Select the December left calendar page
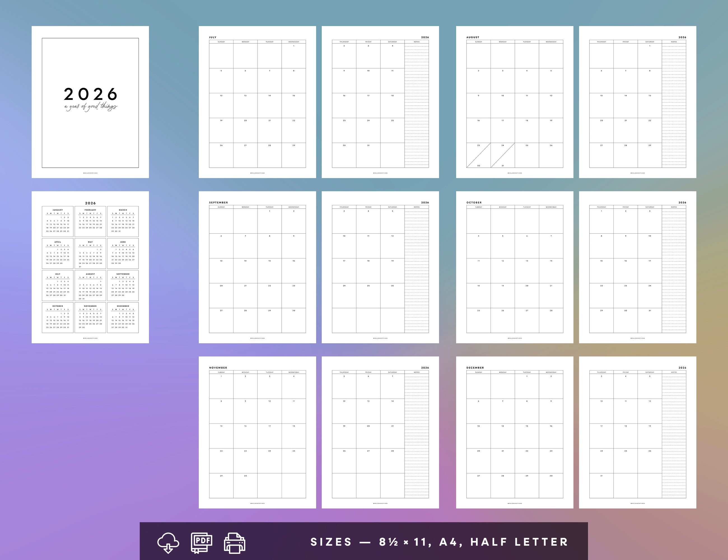The height and width of the screenshot is (560, 728). tap(514, 432)
